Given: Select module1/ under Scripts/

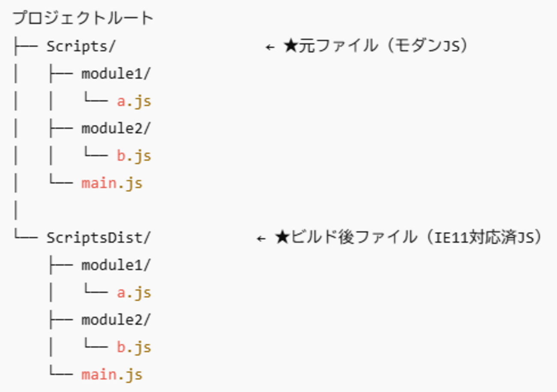Looking at the screenshot, I should tap(116, 74).
